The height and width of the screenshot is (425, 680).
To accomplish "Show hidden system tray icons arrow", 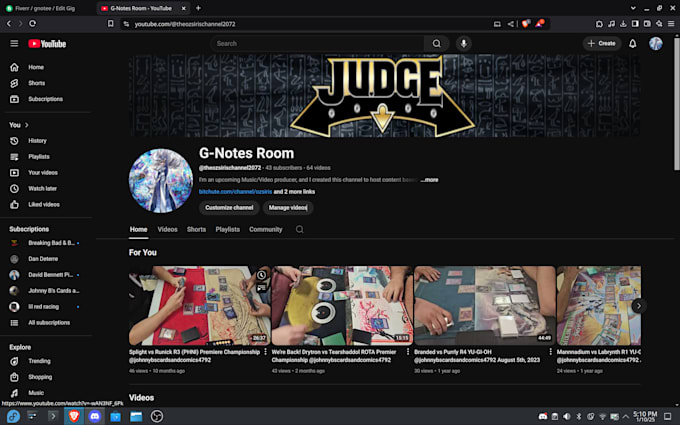I will tap(626, 417).
